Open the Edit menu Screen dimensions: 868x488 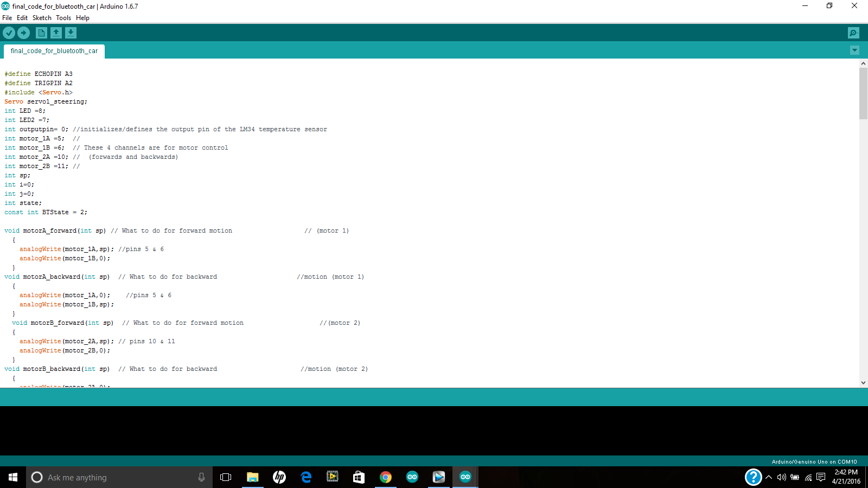(22, 18)
